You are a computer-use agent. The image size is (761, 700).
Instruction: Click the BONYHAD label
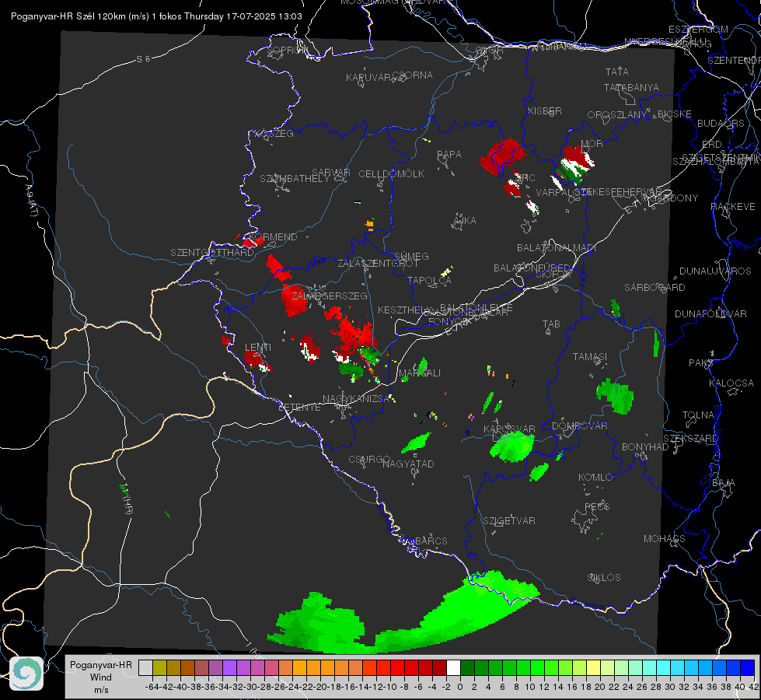tap(645, 447)
